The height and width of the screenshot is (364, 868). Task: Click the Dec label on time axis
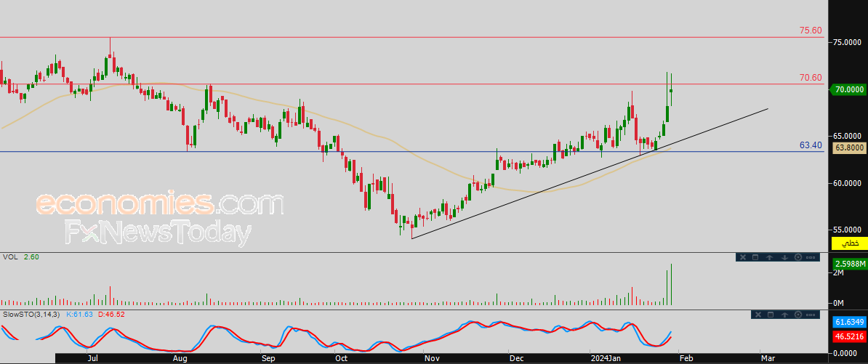516,358
